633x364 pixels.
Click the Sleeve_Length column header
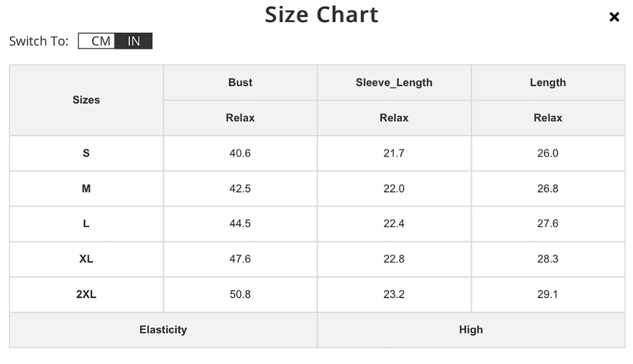[x=394, y=83]
